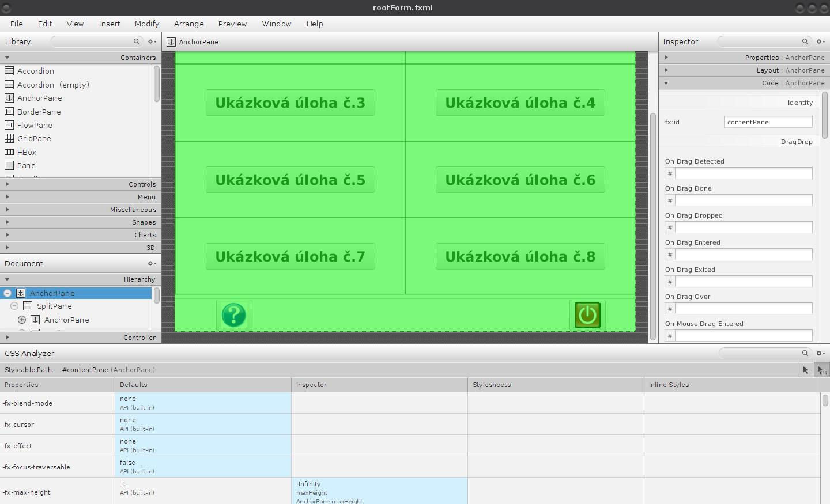This screenshot has width=830, height=504.
Task: Click the AnchorPane breadcrumb icon above canvas
Action: click(x=171, y=42)
